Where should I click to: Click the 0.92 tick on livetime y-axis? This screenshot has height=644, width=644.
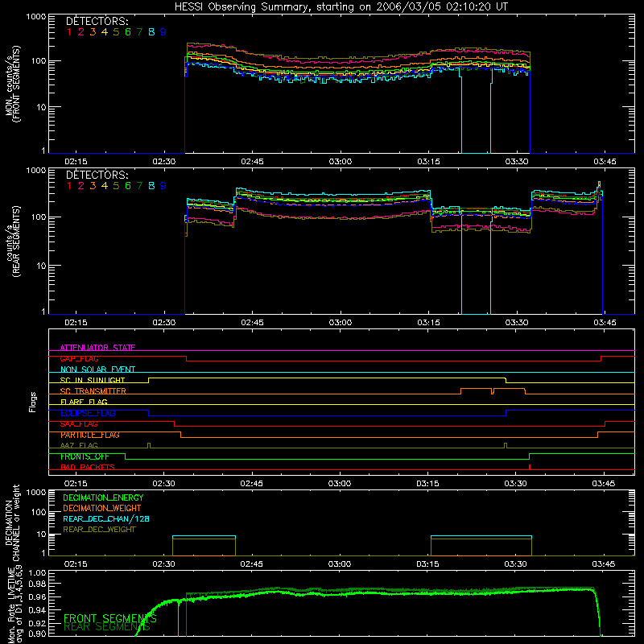37,623
